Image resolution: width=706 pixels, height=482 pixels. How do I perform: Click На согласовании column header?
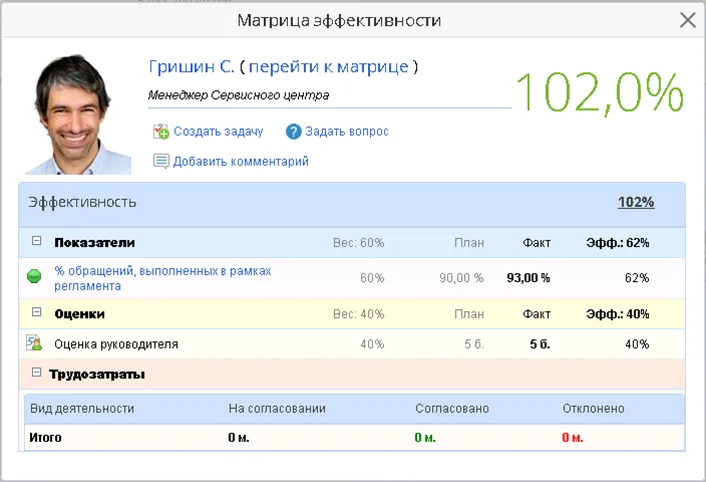coord(277,409)
